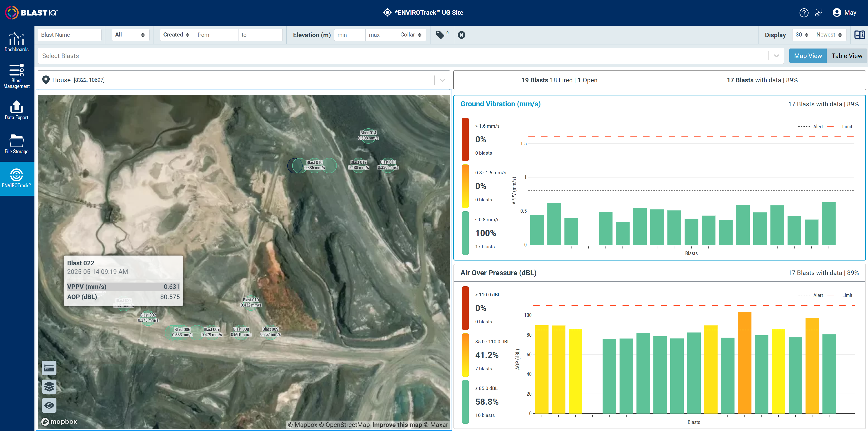Click the Improve this map link
The width and height of the screenshot is (868, 431).
tap(397, 425)
